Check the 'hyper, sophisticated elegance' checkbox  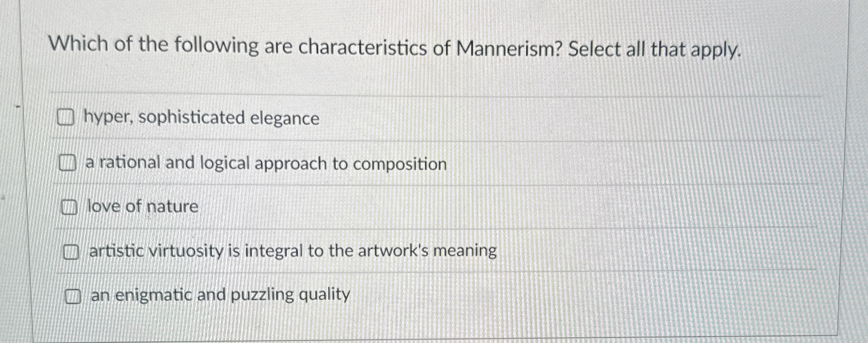(x=67, y=117)
